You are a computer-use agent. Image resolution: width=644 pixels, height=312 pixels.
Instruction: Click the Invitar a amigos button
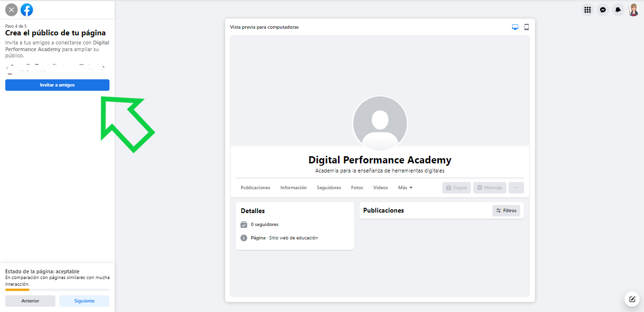57,85
